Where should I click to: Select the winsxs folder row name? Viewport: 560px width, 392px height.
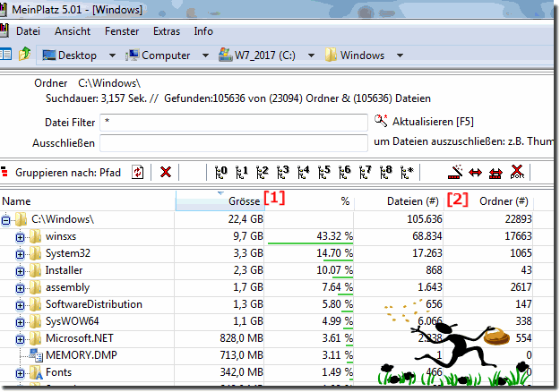(61, 236)
